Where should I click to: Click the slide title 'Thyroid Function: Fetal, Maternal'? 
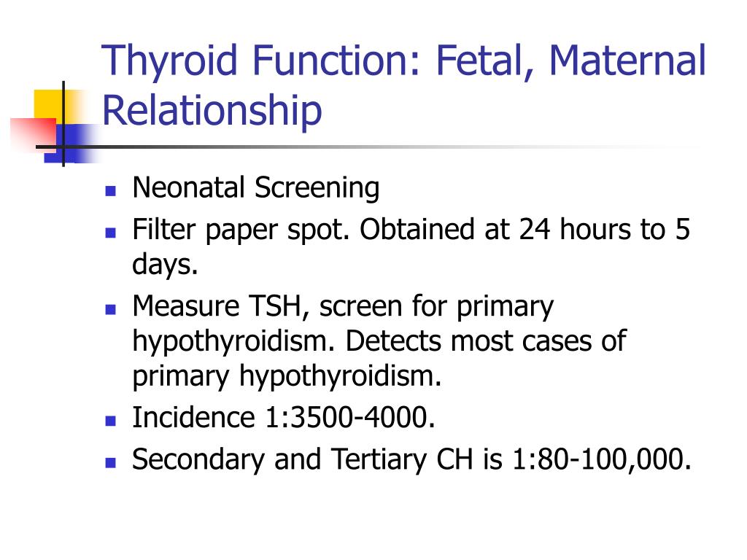(403, 61)
